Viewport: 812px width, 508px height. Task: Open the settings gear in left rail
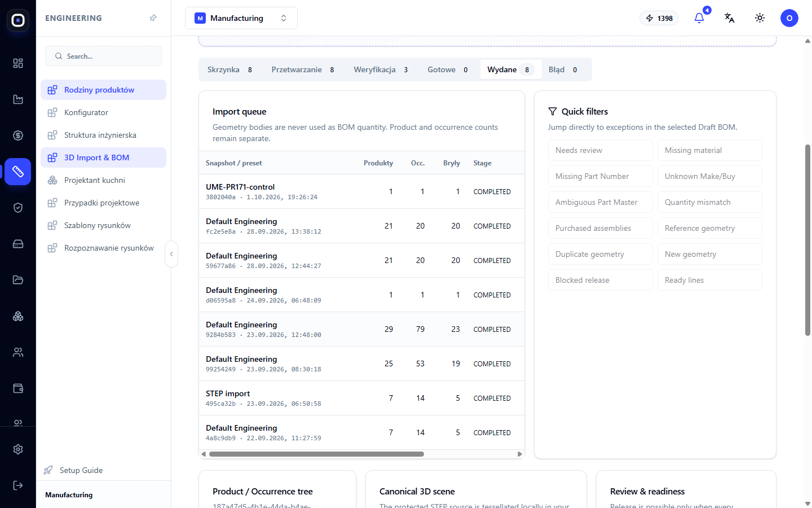click(18, 449)
